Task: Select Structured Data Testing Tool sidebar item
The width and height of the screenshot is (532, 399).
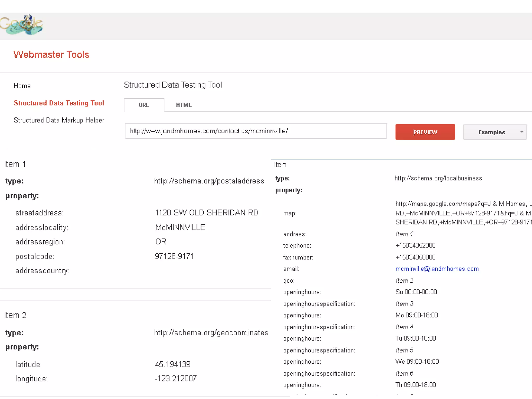Action: point(59,103)
